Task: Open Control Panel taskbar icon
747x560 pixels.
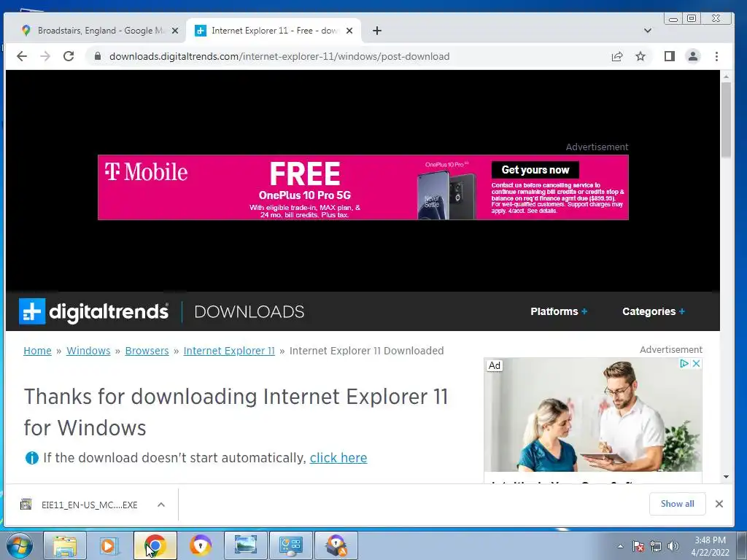Action: (291, 545)
